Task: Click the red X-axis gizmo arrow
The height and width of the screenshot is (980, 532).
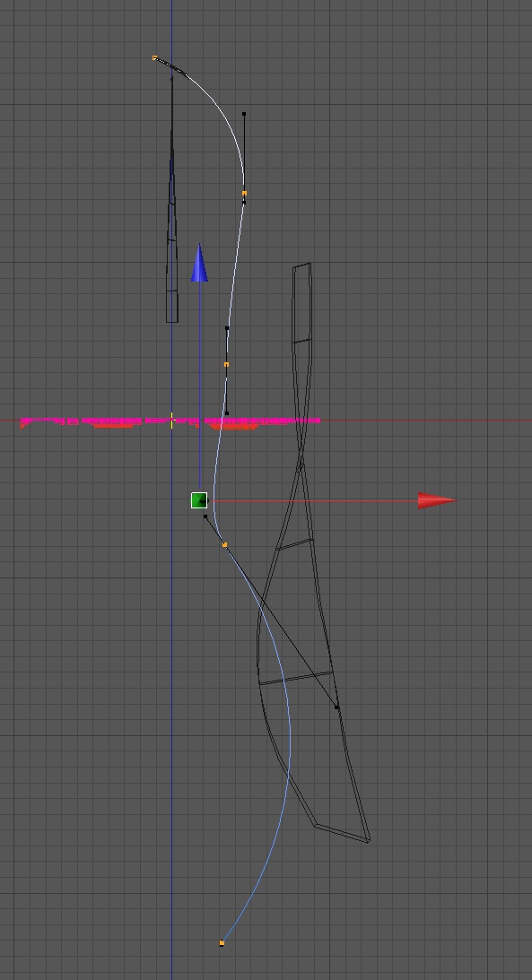Action: 436,500
